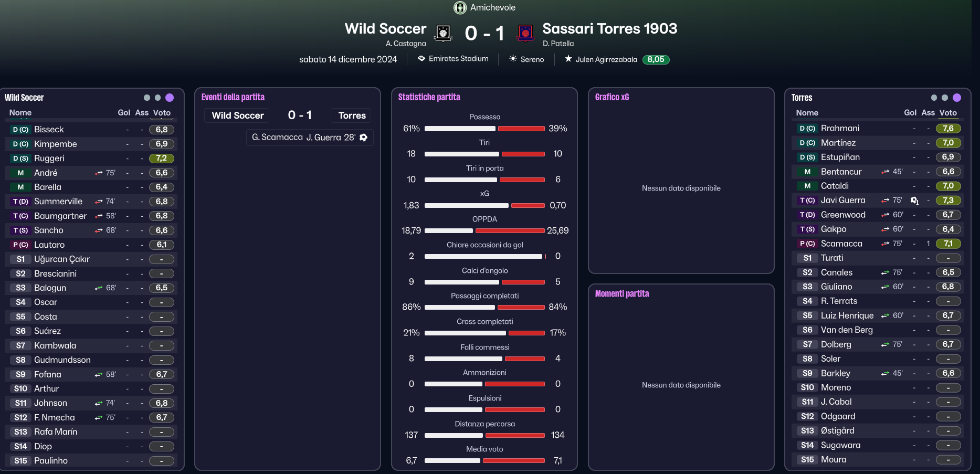Switch to the Wild Soccer events tab

(x=238, y=115)
